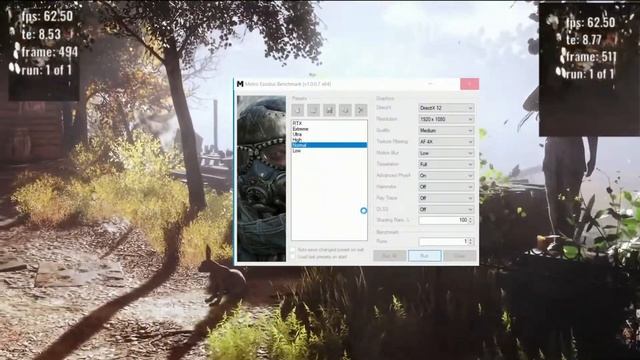Toggle Load last presets on start checkbox
Viewport: 640px width, 360px height.
(293, 257)
